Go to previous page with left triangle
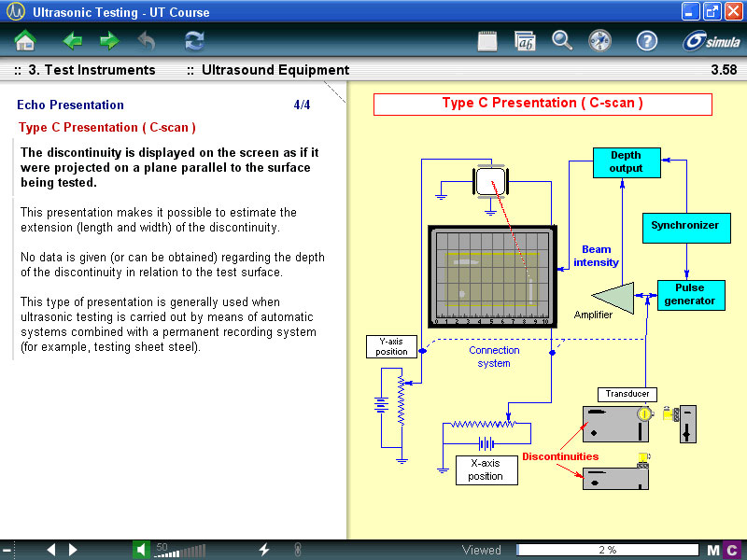The height and width of the screenshot is (560, 747). [51, 550]
